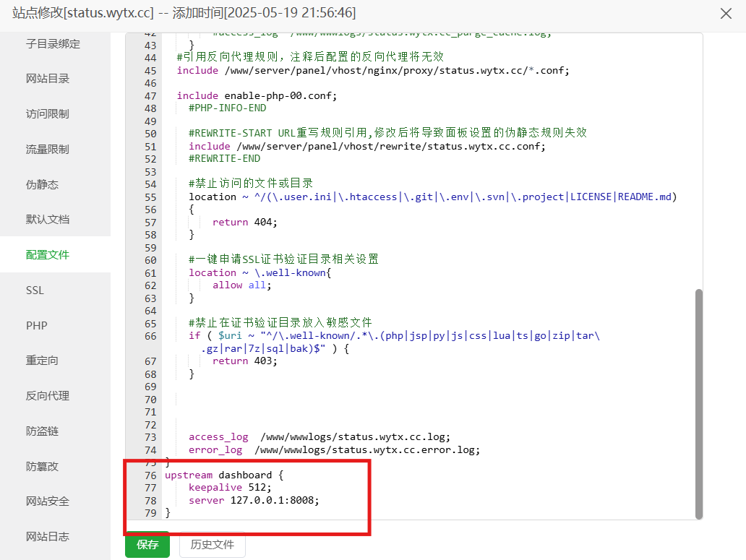Close the site modification dialog
The image size is (746, 560).
point(726,13)
